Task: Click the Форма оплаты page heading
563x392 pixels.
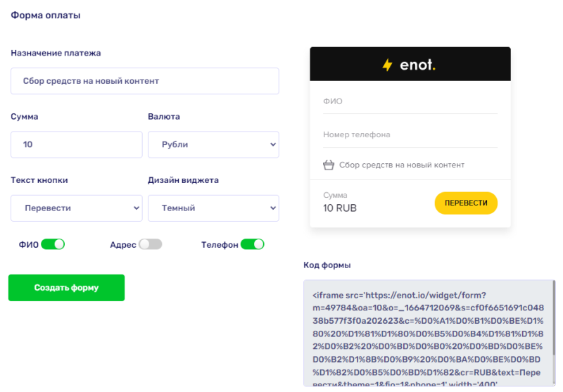Action: 46,15
